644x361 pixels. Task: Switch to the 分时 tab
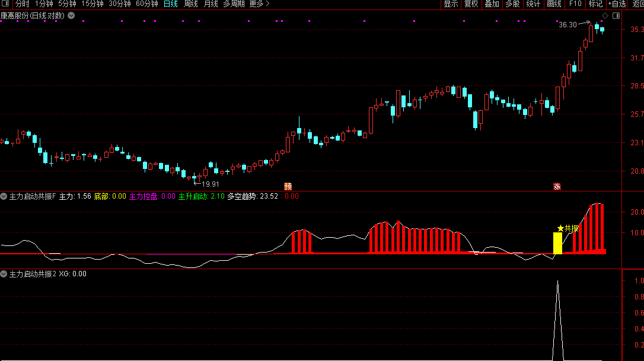(22, 4)
